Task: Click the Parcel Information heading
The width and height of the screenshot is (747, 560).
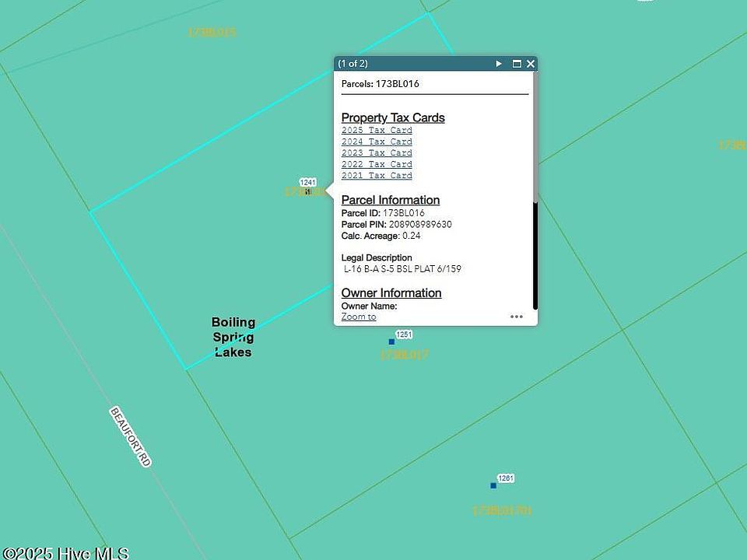Action: [391, 200]
